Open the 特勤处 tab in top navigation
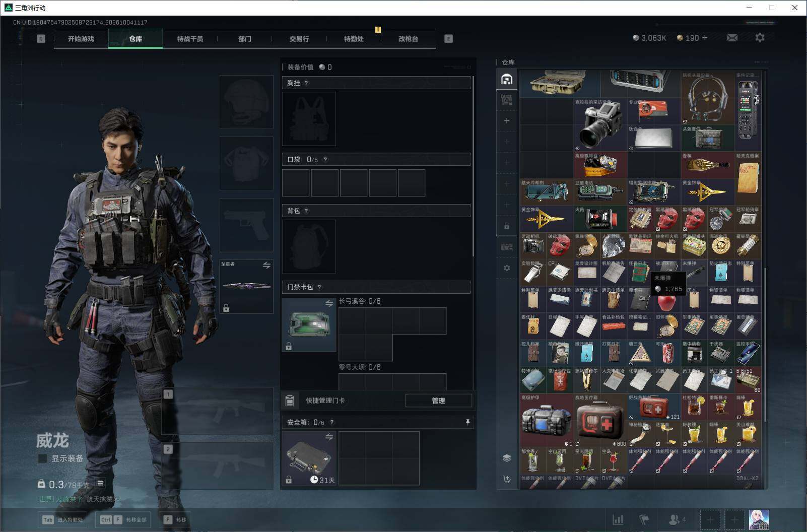Image resolution: width=807 pixels, height=532 pixels. (x=354, y=39)
